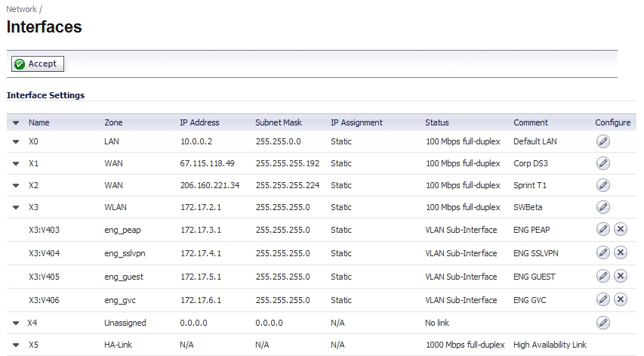Collapse the X3 interface sub-interface list
Screen dimensions: 644x356
16,207
